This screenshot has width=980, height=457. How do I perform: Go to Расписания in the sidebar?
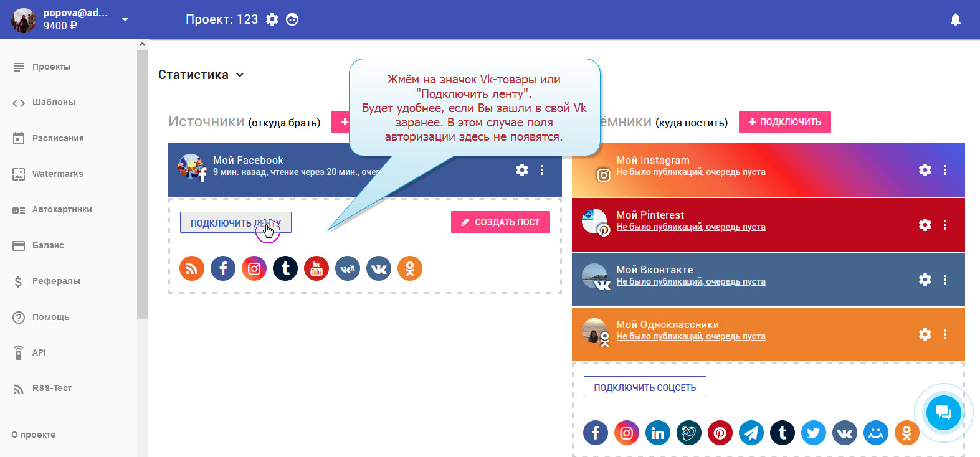click(57, 138)
